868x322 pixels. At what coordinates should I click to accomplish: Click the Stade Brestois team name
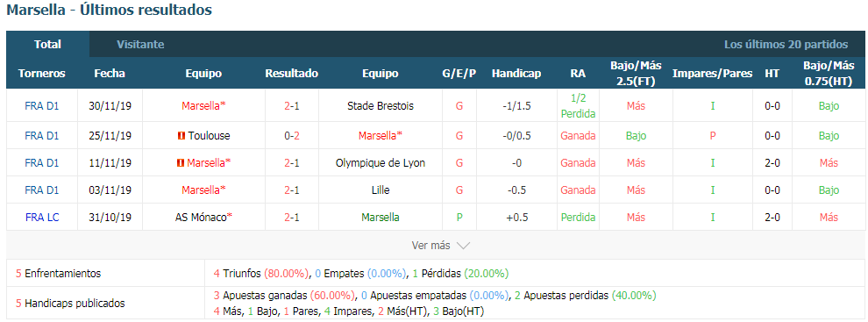(381, 106)
